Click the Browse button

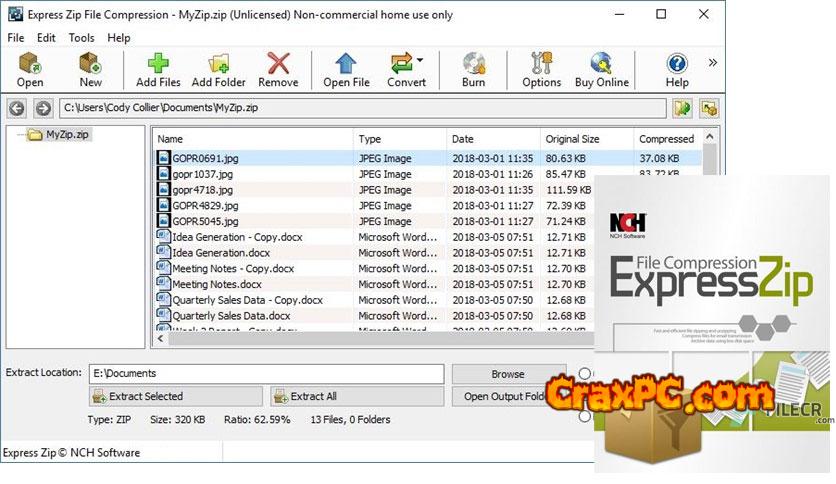coord(508,374)
